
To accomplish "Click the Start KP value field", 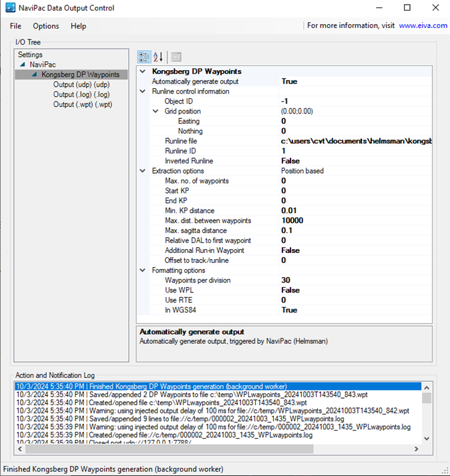I will coord(355,191).
